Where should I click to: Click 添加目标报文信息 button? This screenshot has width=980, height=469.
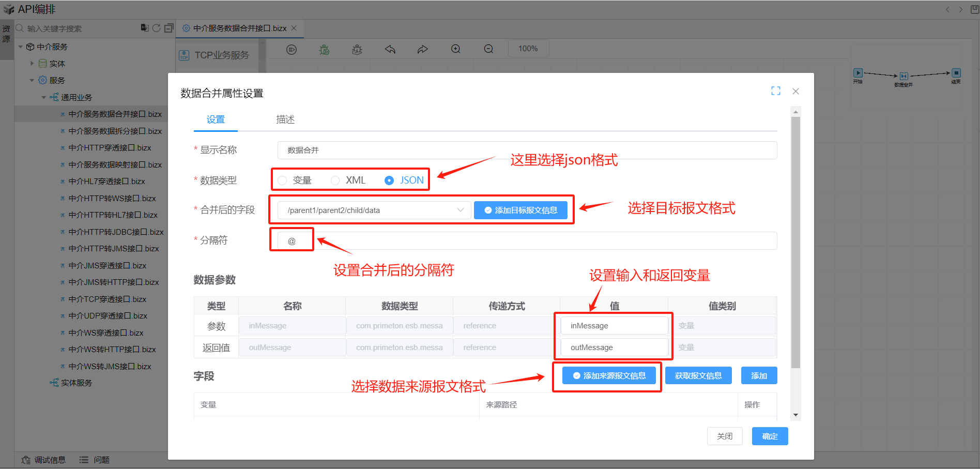point(520,210)
